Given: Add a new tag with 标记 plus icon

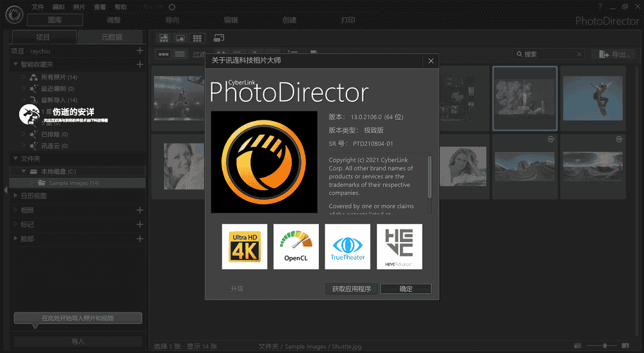Looking at the screenshot, I should (x=140, y=224).
